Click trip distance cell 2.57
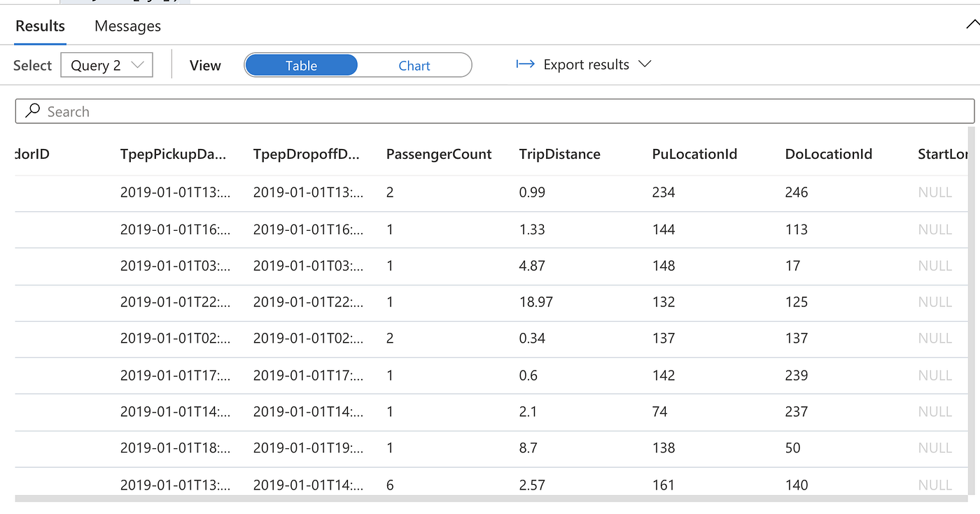 pos(532,485)
